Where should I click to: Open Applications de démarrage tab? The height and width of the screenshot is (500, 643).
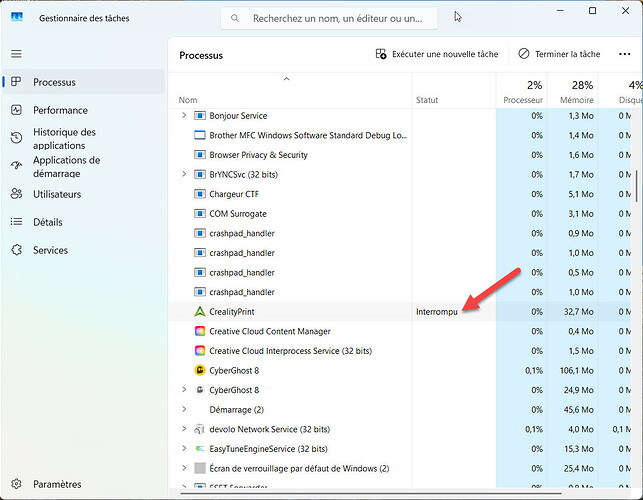click(84, 167)
